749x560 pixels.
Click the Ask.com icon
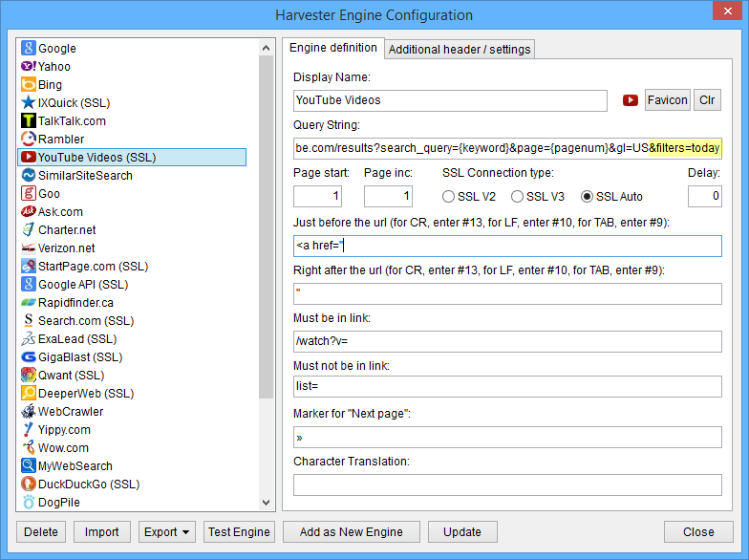click(29, 211)
